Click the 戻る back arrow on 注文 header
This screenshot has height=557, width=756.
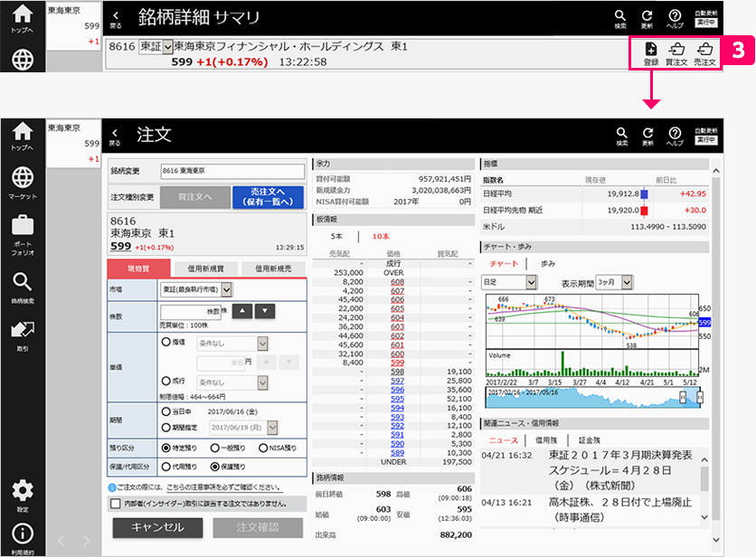pos(115,137)
